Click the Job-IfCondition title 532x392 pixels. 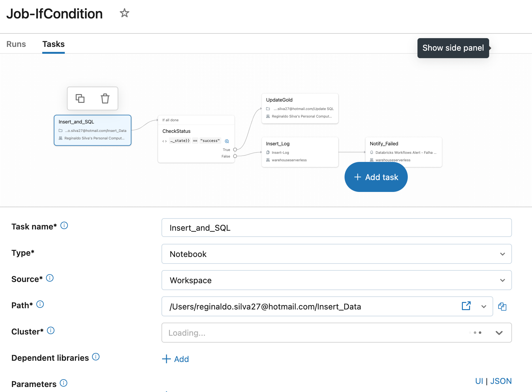[54, 14]
